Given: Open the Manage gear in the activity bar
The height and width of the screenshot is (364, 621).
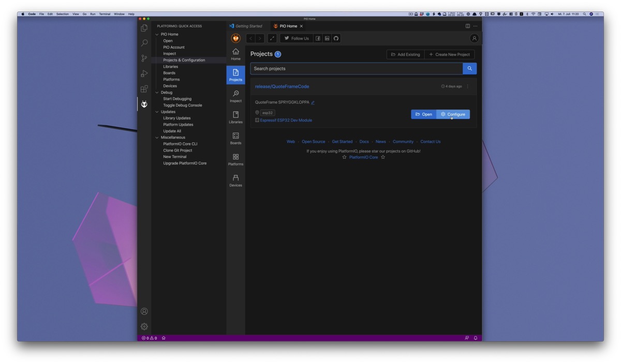Looking at the screenshot, I should [x=144, y=327].
